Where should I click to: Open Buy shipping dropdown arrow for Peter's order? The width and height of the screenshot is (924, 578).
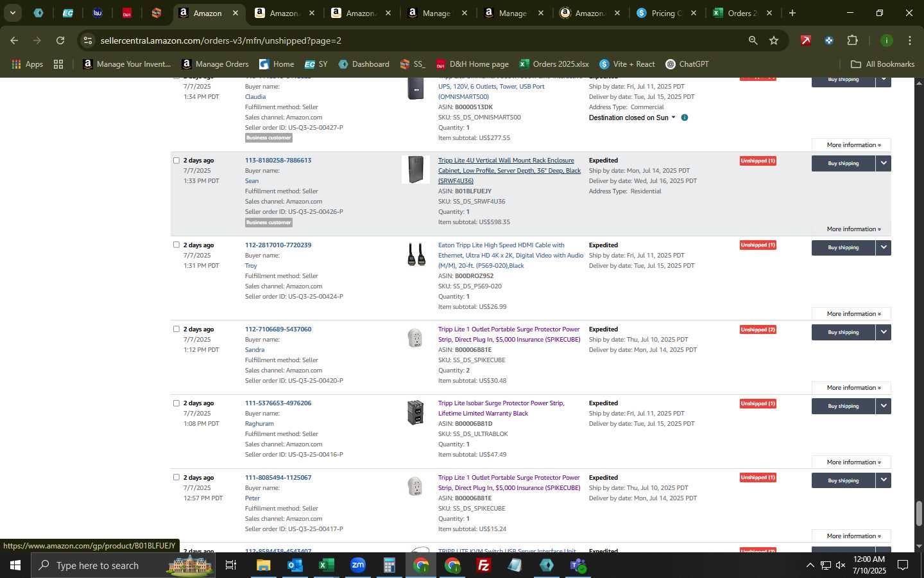coord(884,480)
